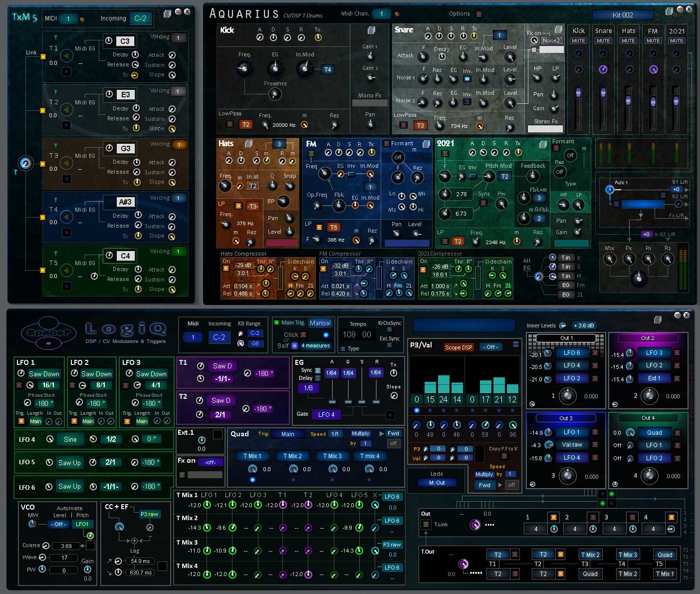Image resolution: width=700 pixels, height=594 pixels.
Task: Click the Mix knob in Aquarius
Action: (x=609, y=259)
